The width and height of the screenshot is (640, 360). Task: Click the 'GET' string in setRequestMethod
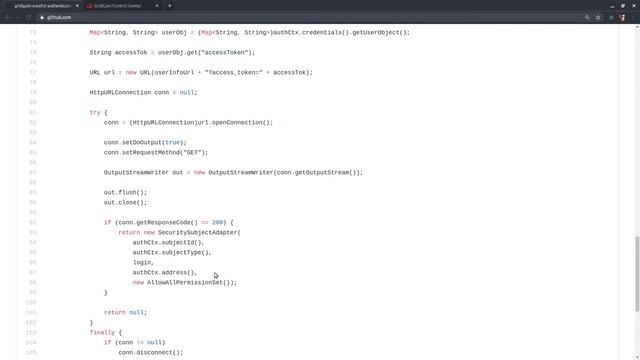click(x=192, y=153)
